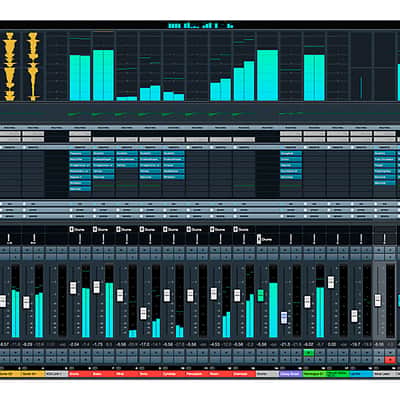Screen dimensions: 400x400
Task: Adjust the fader on the -2.04 red channel
Action: click(73, 288)
